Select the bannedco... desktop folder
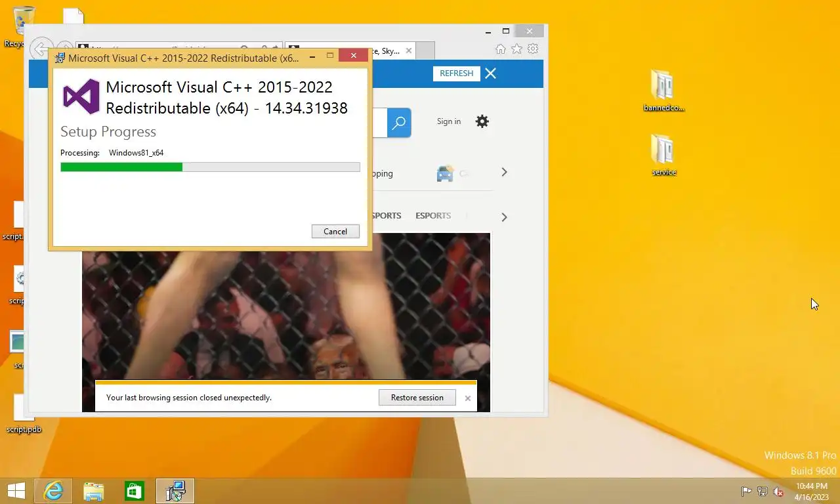Image resolution: width=840 pixels, height=504 pixels. [663, 91]
